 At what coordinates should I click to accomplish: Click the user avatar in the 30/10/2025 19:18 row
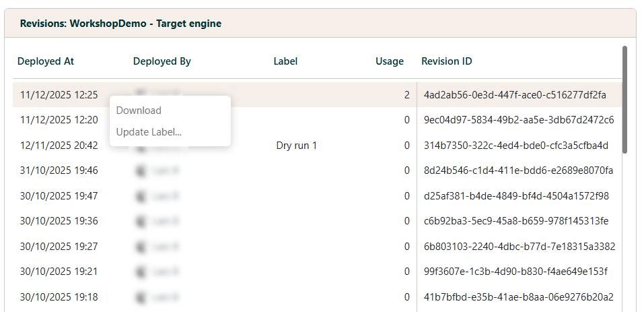pyautogui.click(x=141, y=297)
